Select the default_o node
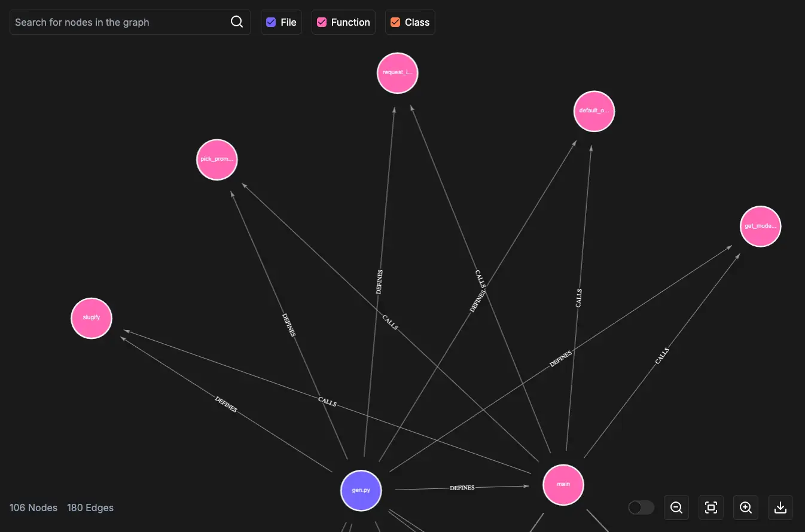Screen dimensions: 805x532 tap(594, 111)
